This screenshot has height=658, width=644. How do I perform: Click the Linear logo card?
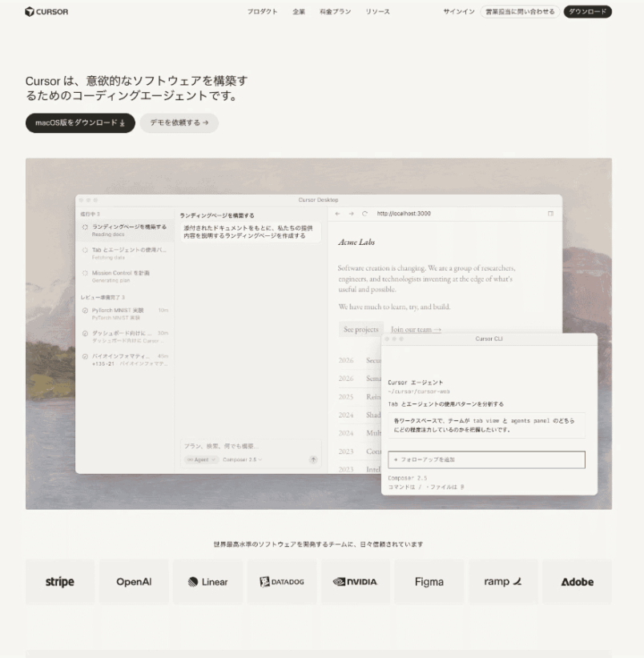[x=207, y=582]
